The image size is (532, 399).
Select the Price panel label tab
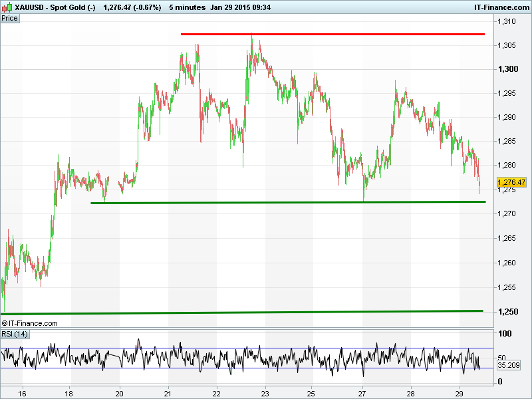click(10, 18)
